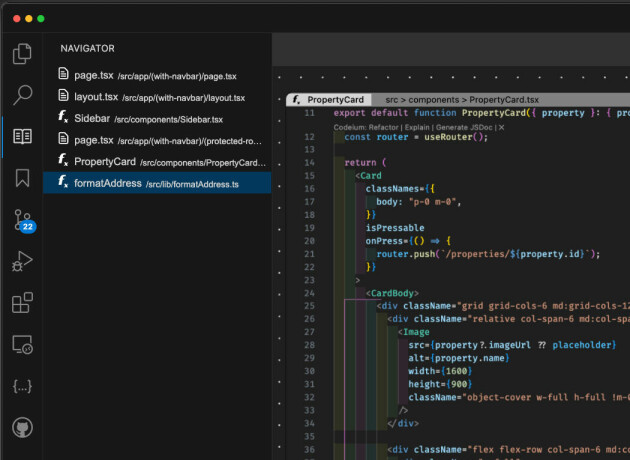Open the PropertyCard navigator entry
Image resolution: width=630 pixels, height=460 pixels.
click(157, 162)
